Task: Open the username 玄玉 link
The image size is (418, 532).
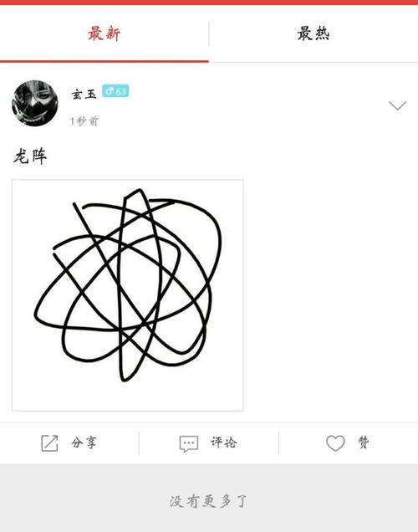Action: [x=84, y=94]
